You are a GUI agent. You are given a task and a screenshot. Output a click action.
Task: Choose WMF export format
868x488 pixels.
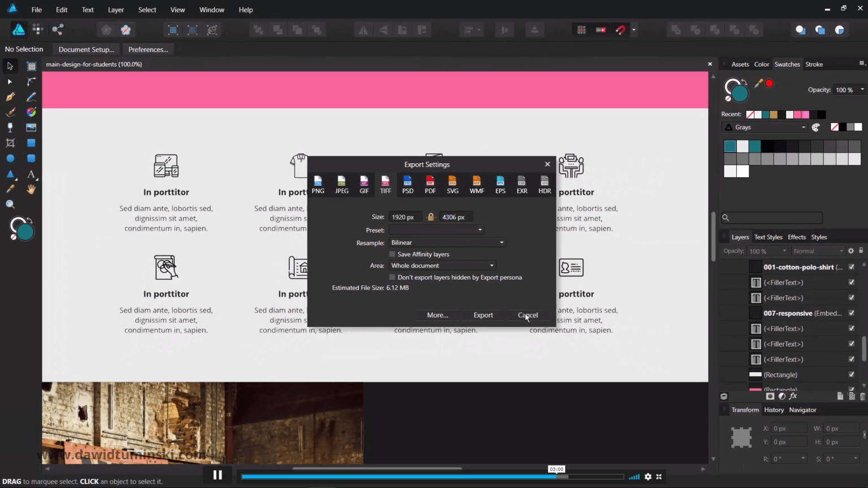pyautogui.click(x=477, y=185)
